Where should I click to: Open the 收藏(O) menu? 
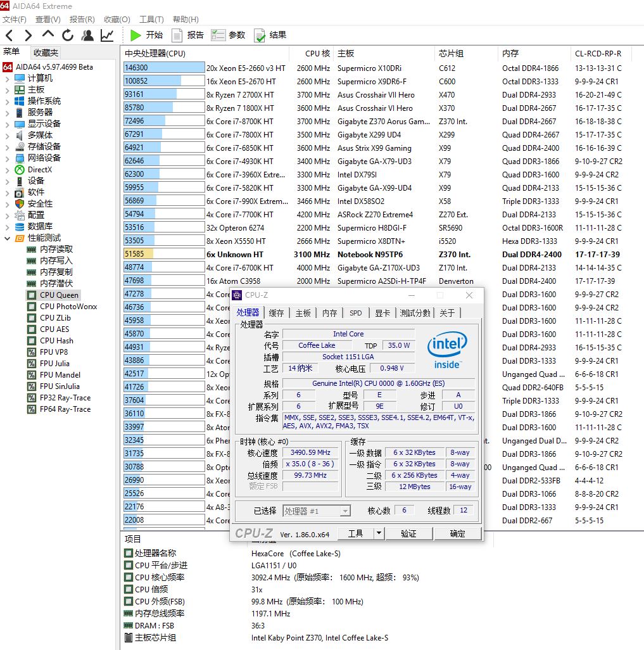(117, 20)
